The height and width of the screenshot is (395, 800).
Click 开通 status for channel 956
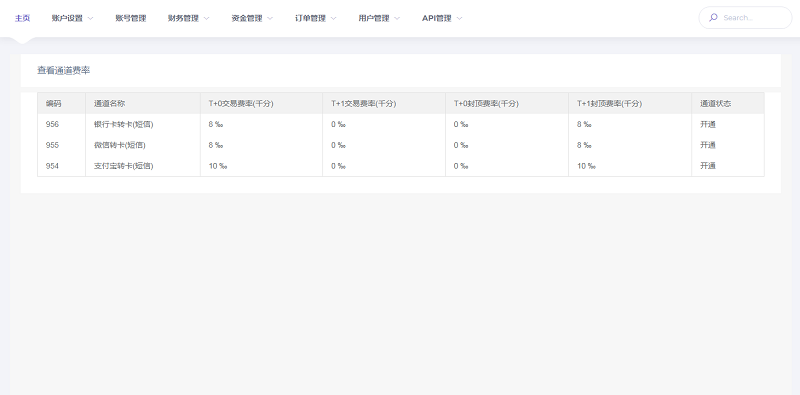(x=708, y=124)
